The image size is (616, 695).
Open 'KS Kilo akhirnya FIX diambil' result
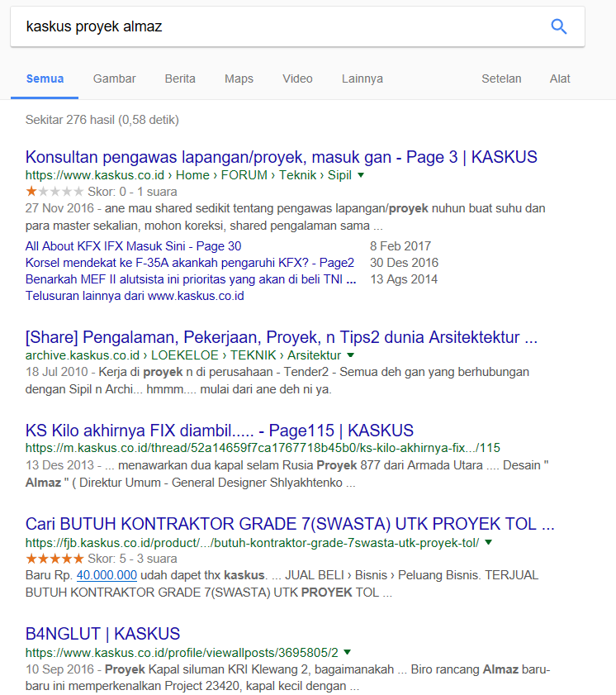pyautogui.click(x=219, y=431)
